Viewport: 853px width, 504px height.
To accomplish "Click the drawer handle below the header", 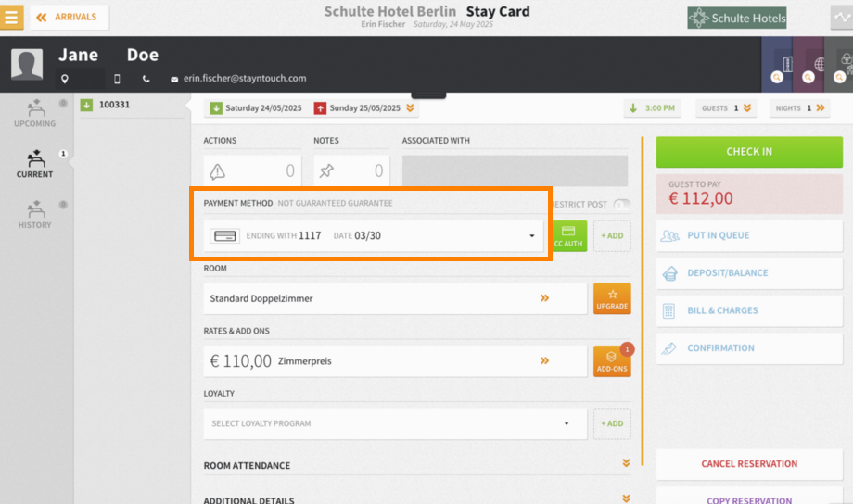I will (x=428, y=95).
